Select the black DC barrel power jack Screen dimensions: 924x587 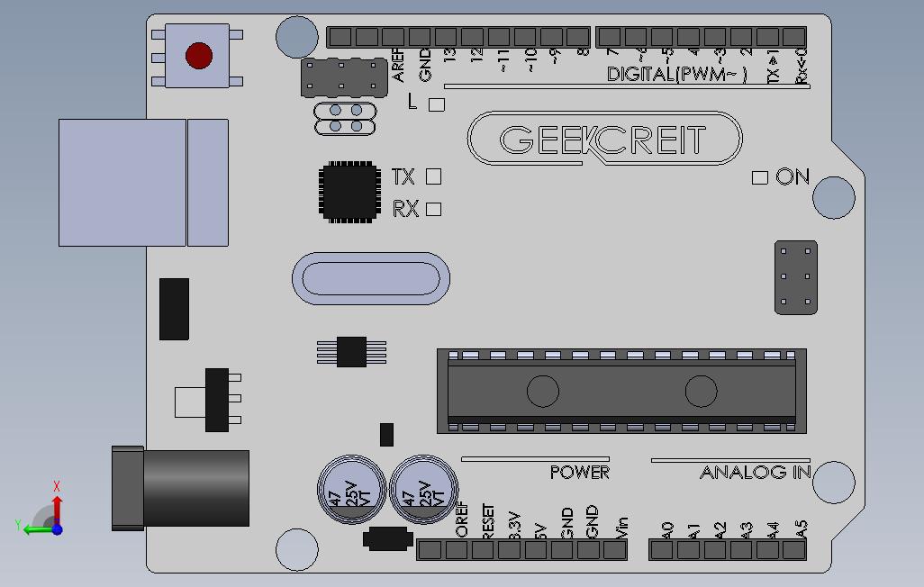(x=180, y=488)
